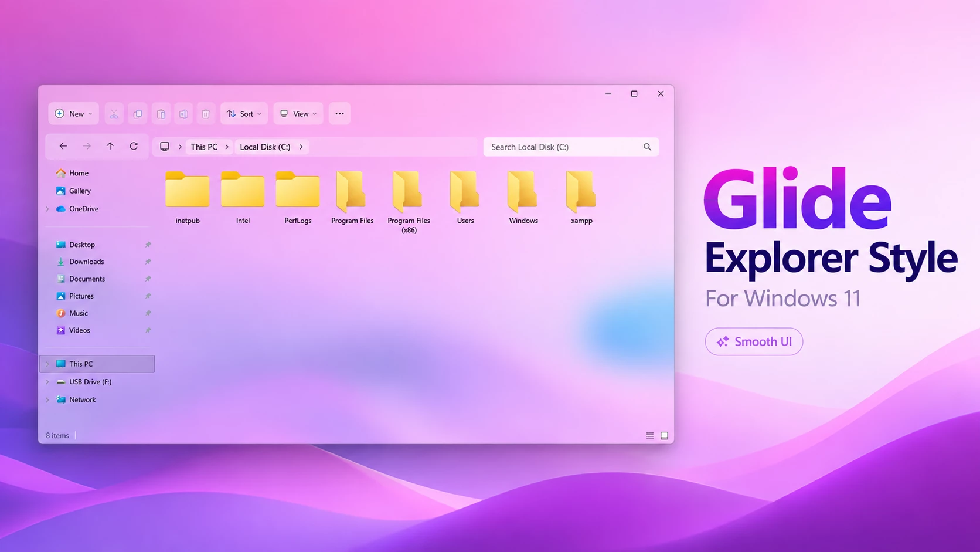Viewport: 980px width, 552px height.
Task: Close the Explorer window
Action: pos(661,94)
